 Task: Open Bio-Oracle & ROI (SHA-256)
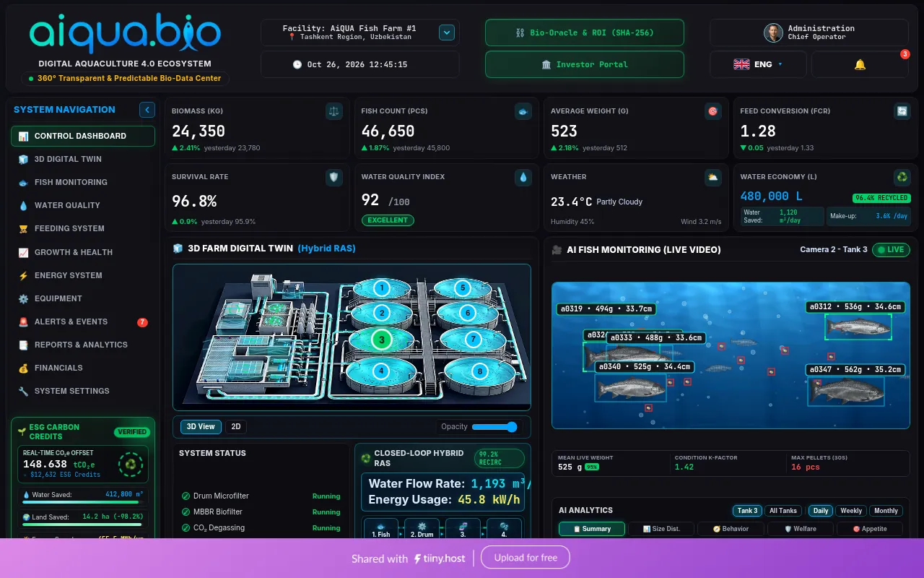585,33
